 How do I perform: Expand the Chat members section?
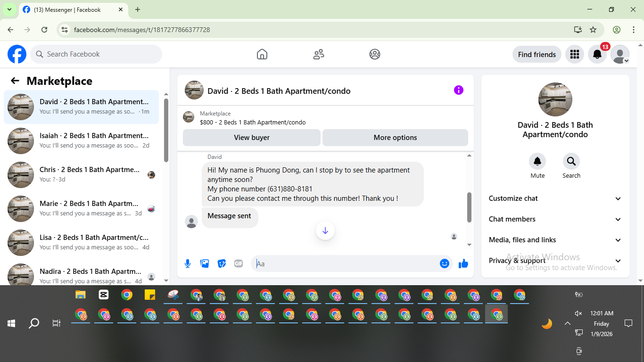click(555, 219)
